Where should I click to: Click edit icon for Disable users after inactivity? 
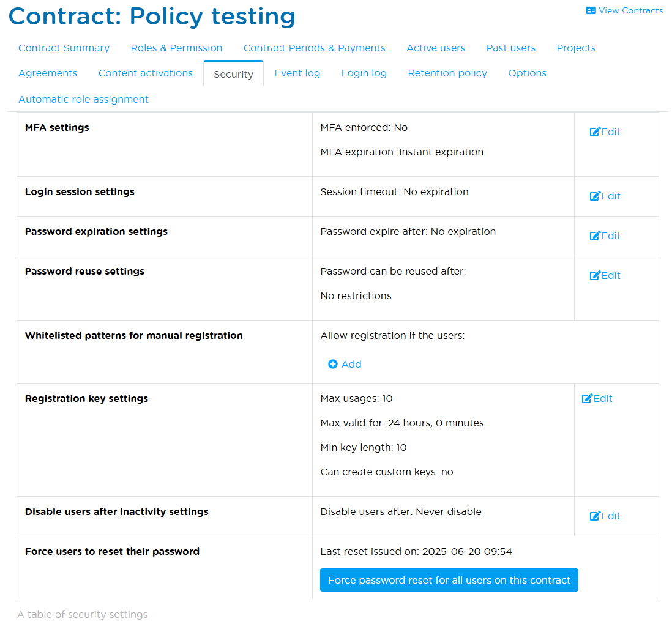595,516
